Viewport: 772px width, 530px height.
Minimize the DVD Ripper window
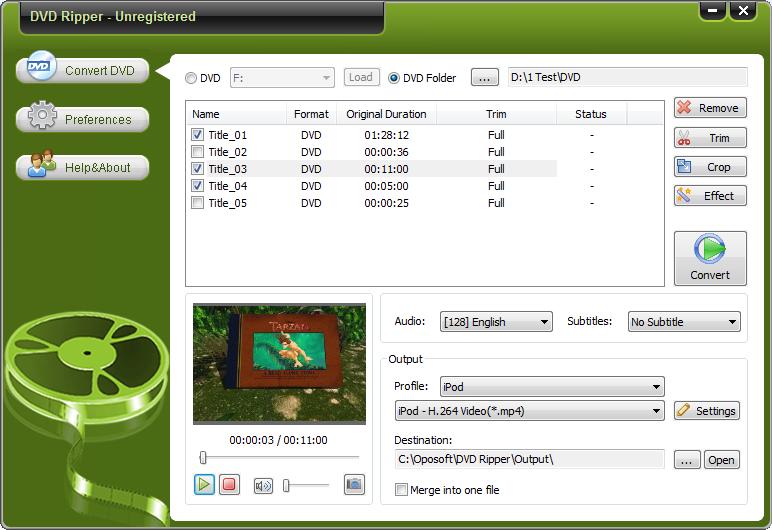point(712,11)
